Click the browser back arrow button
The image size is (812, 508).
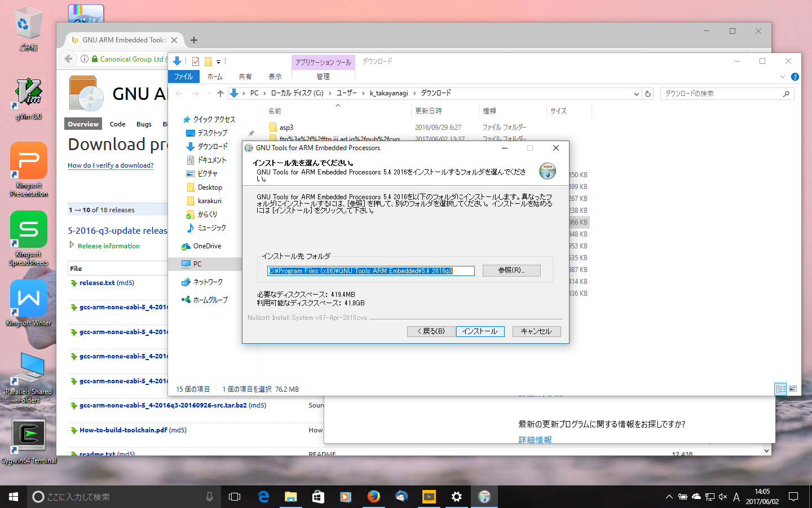[68, 59]
